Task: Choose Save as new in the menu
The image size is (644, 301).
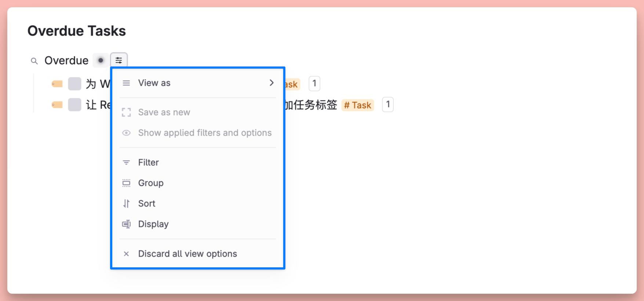Action: (198, 112)
